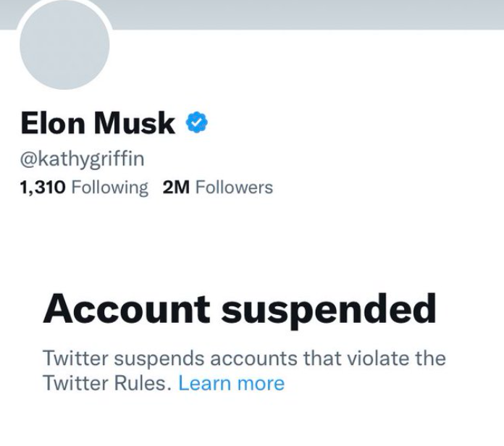The height and width of the screenshot is (446, 504).
Task: Click the @kathygriffin handle
Action: pyautogui.click(x=77, y=159)
